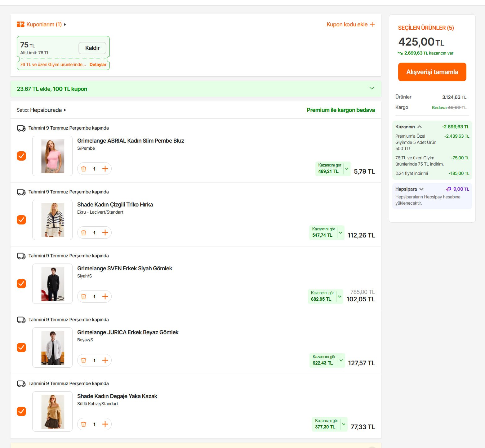Click the SEÇİLEN ÜRÜNLER (5) heading
485x448 pixels.
click(426, 28)
